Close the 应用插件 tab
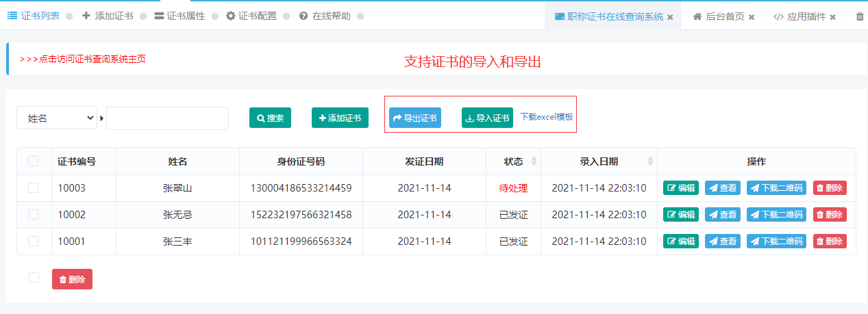868x314 pixels. pos(832,17)
